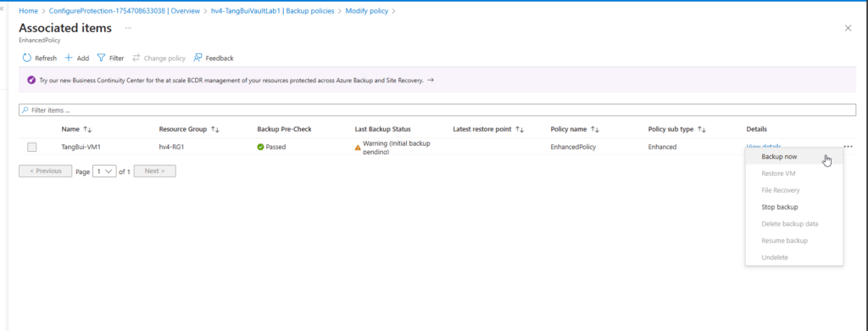Click the row ellipsis for TangBui-VM1
Screen dimensions: 868x331
[x=848, y=147]
